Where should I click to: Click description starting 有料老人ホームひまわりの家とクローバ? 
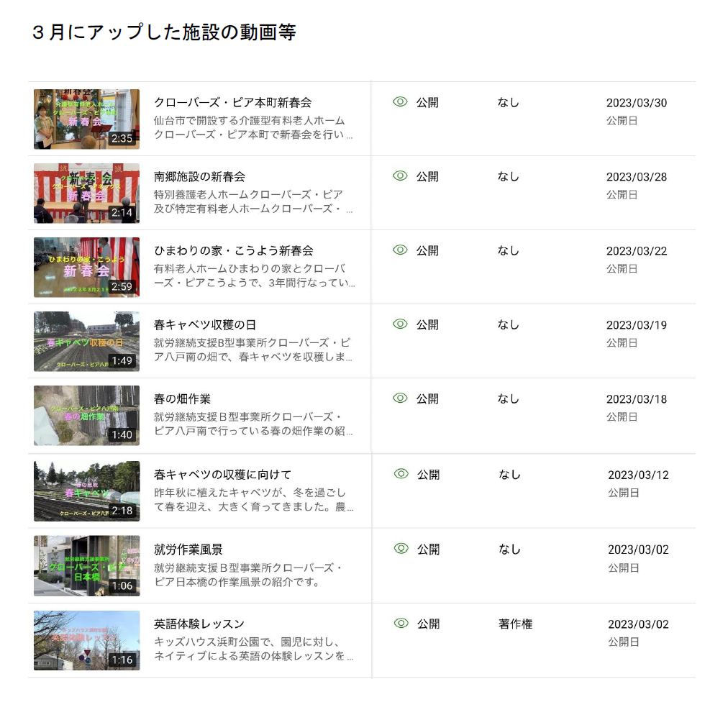click(x=255, y=275)
